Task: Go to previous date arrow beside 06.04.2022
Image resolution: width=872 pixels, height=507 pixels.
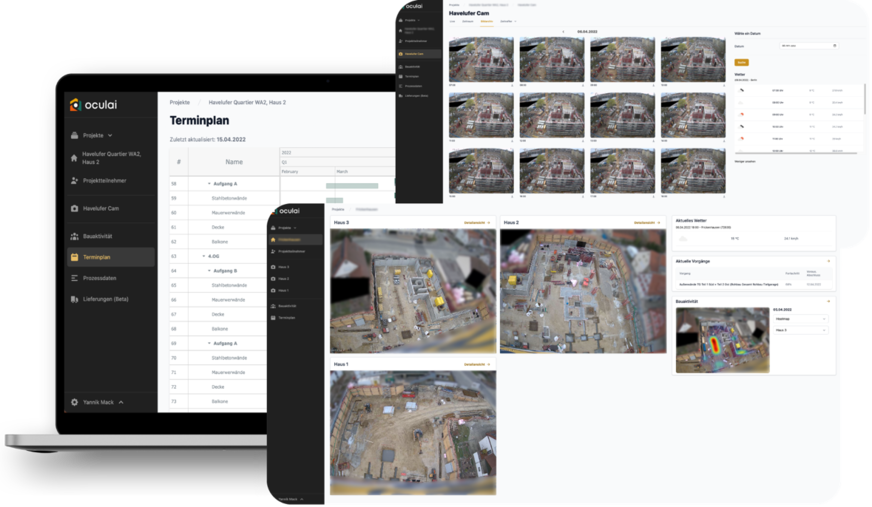Action: tap(563, 32)
